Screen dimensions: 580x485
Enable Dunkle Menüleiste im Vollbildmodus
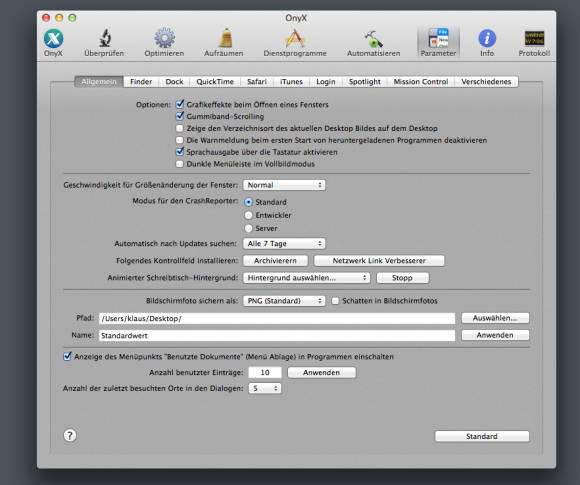179,164
